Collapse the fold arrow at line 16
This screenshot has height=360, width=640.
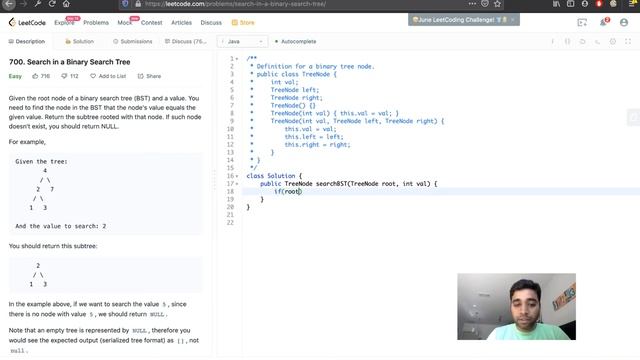coord(237,176)
